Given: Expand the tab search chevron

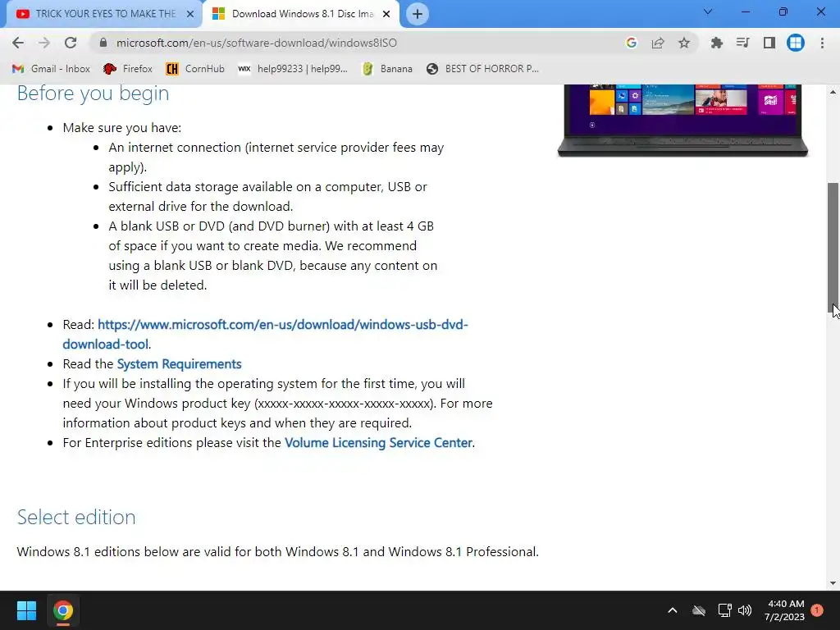Looking at the screenshot, I should 708,11.
